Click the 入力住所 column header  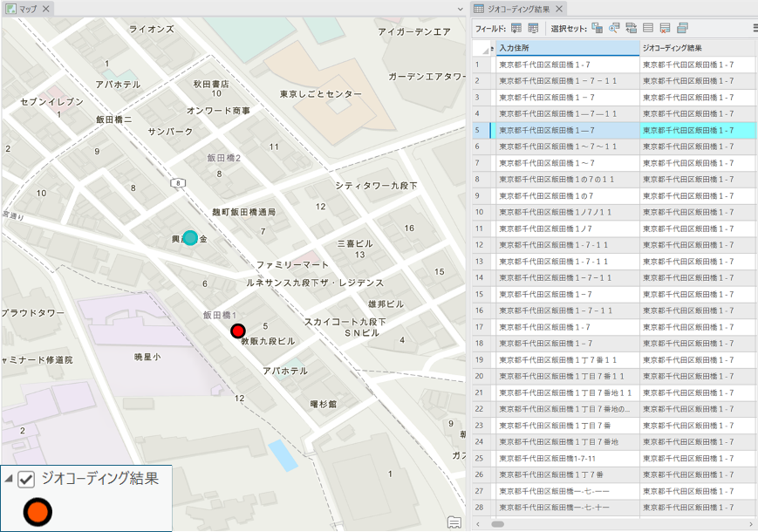[x=567, y=48]
